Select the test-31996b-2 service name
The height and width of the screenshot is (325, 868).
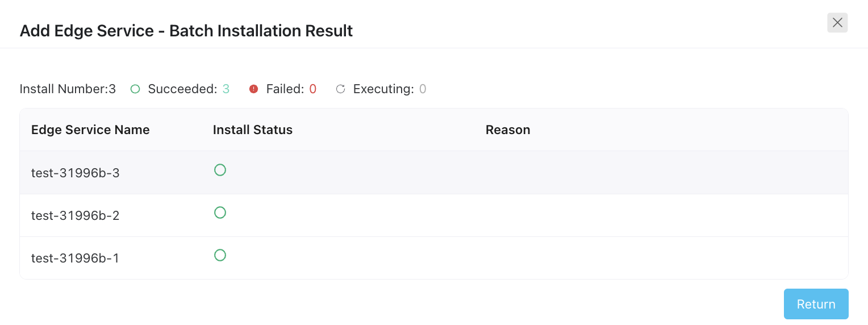coord(76,215)
